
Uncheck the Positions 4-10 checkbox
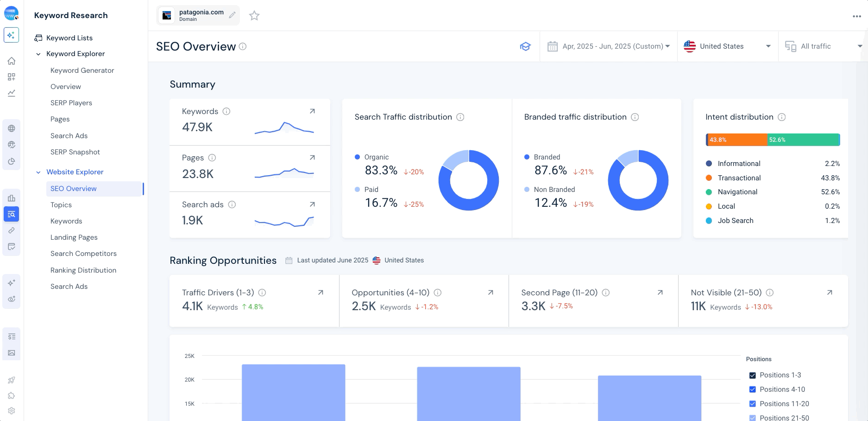(x=752, y=389)
